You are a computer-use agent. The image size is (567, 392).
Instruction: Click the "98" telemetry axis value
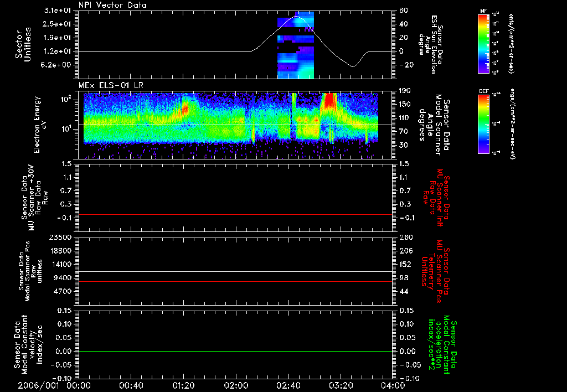click(404, 278)
